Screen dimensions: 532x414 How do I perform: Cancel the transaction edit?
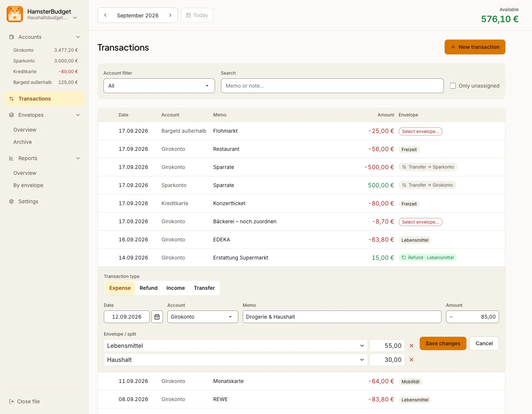[x=484, y=343]
